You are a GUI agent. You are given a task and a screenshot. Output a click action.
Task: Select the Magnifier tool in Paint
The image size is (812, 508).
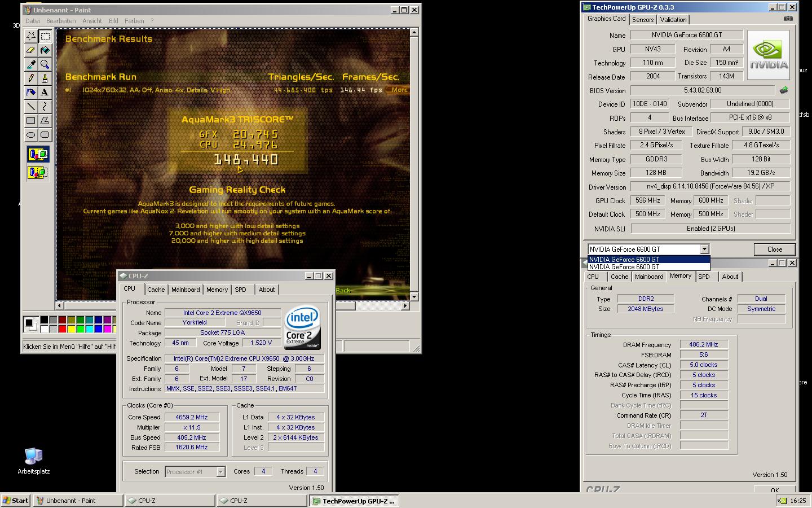point(45,64)
